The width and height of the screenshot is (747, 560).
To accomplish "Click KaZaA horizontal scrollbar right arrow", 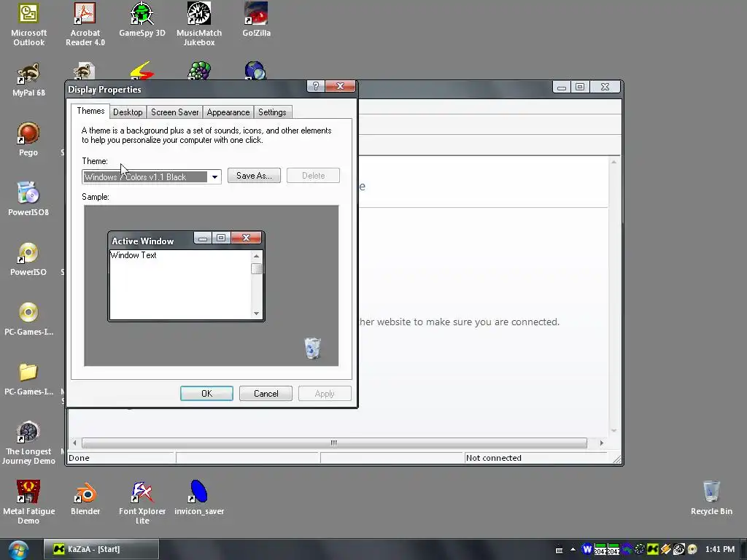I will pyautogui.click(x=602, y=443).
